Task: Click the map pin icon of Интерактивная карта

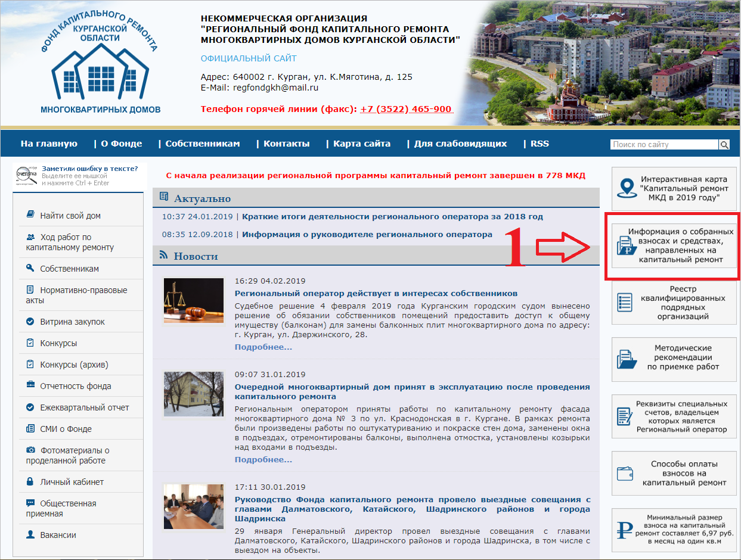Action: pyautogui.click(x=626, y=188)
